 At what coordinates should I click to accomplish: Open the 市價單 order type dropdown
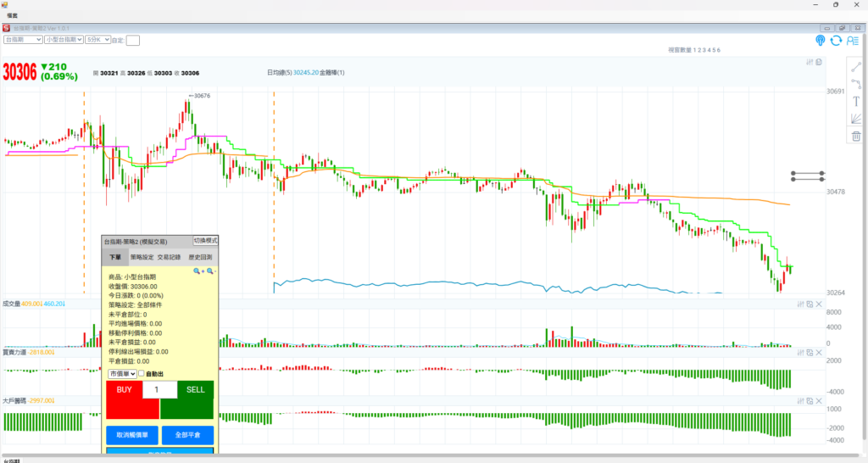(122, 374)
